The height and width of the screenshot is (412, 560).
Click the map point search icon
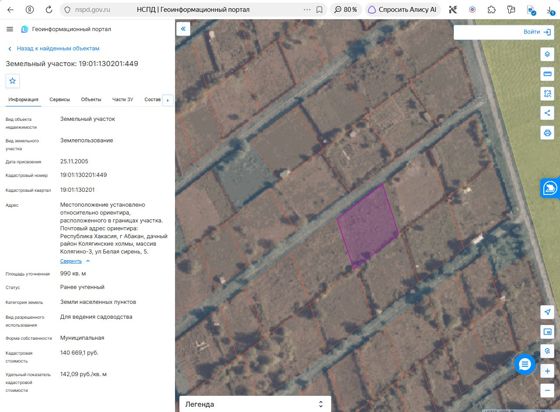point(547,351)
